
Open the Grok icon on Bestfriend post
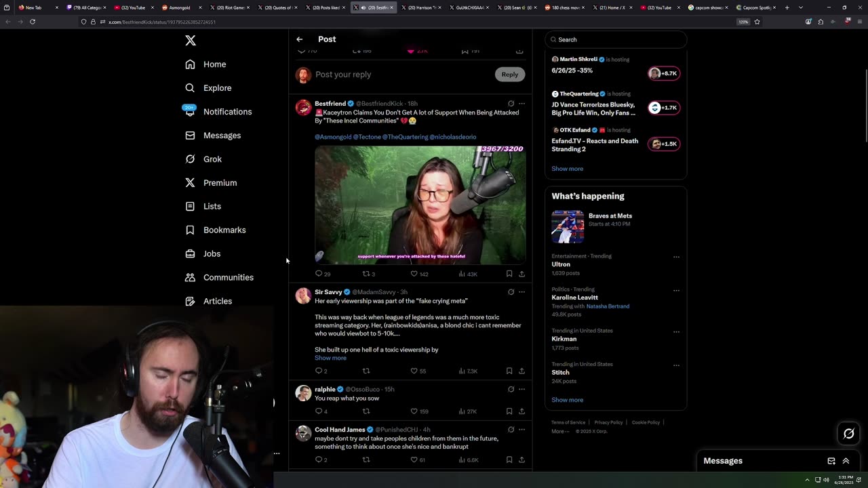click(511, 104)
